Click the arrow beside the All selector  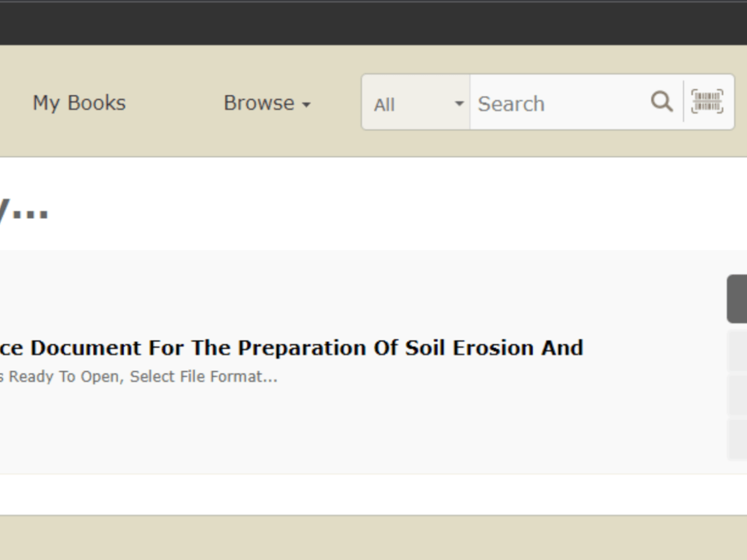pos(459,103)
